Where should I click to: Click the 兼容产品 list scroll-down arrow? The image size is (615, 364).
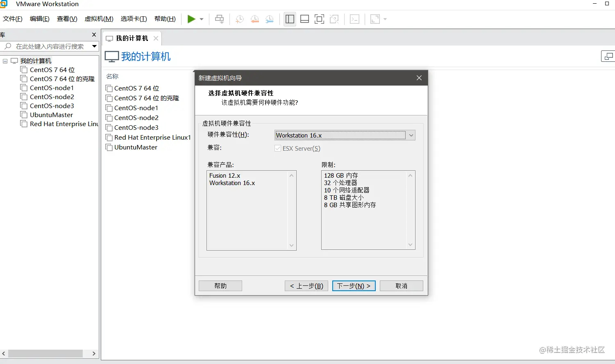click(292, 245)
